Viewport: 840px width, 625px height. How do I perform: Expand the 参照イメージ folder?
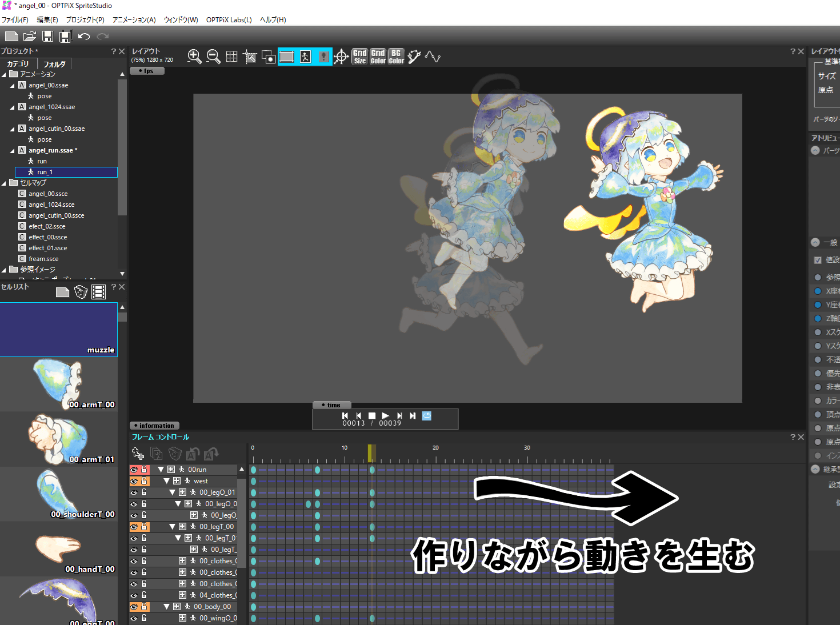pos(4,270)
